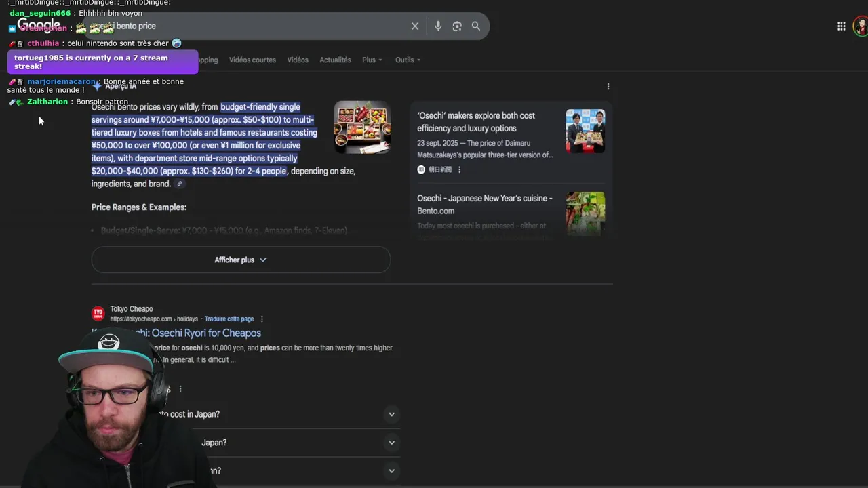Open options beside the 朝日新聞 source name
868x488 pixels.
coord(459,169)
